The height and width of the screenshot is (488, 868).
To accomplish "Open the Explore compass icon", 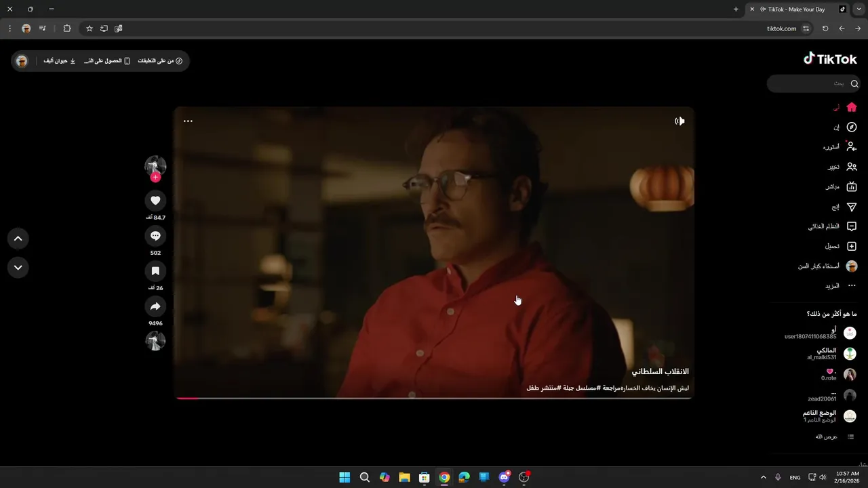I will 852,127.
